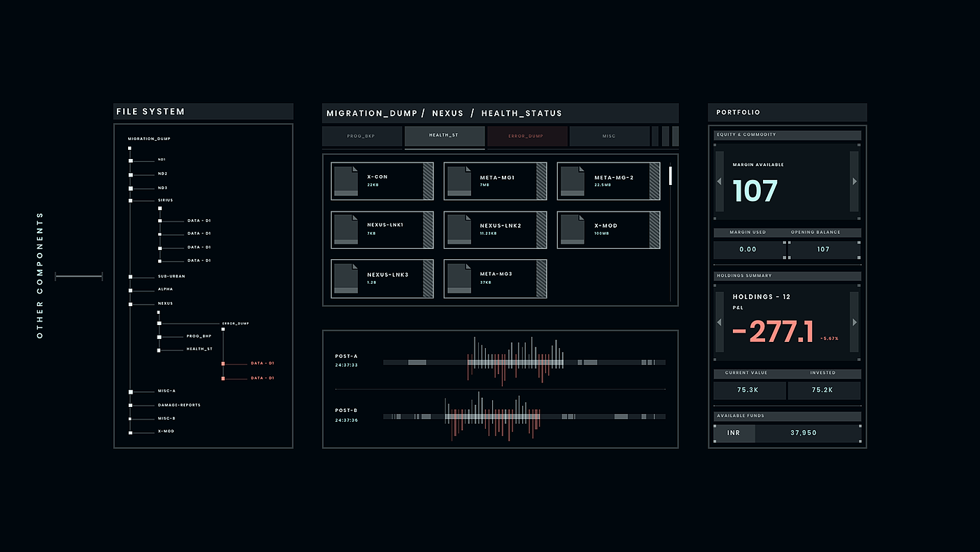Screen dimensions: 980x552
Task: Click the POST-A waveform timeline
Action: point(524,362)
